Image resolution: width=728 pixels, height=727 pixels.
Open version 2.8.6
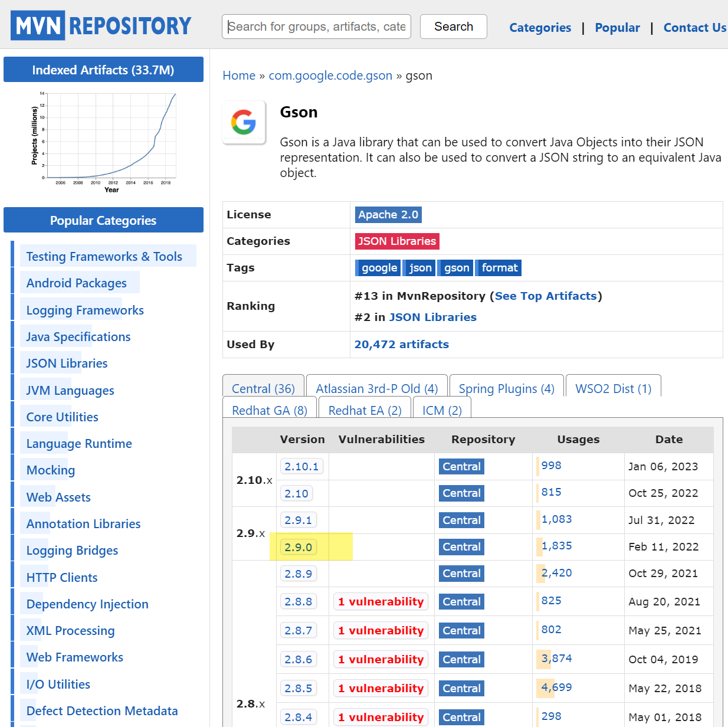298,659
